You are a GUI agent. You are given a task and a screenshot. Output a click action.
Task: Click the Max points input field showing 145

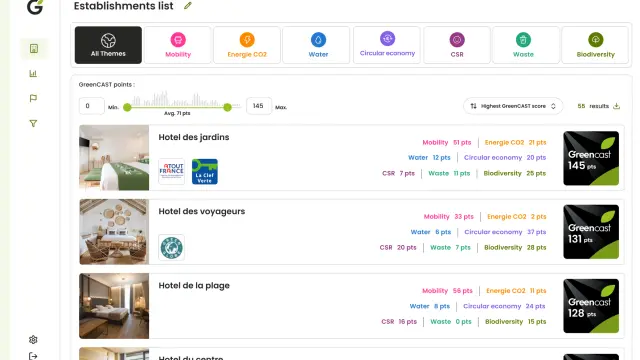pyautogui.click(x=259, y=106)
